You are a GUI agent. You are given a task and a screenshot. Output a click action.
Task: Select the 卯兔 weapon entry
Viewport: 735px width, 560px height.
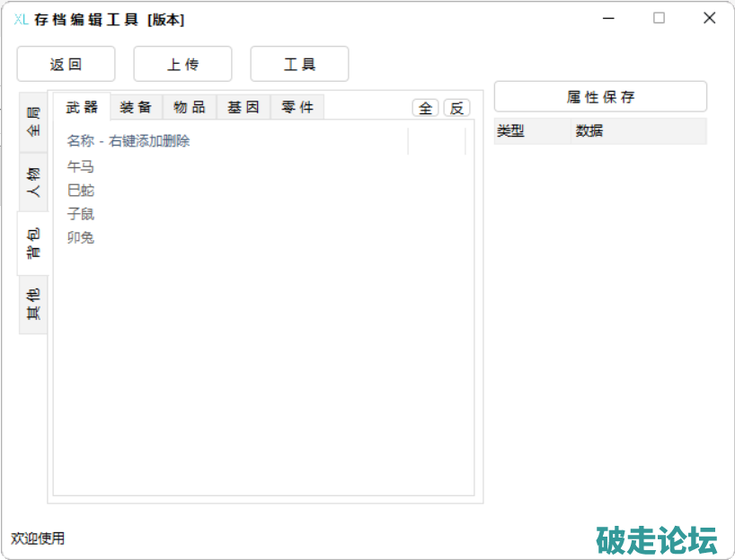click(x=81, y=237)
